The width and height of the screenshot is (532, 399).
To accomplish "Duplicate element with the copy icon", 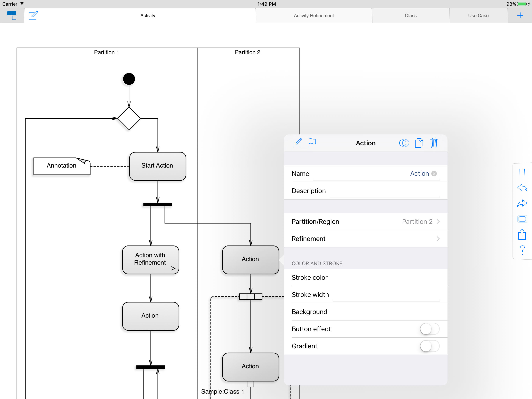I will point(419,143).
